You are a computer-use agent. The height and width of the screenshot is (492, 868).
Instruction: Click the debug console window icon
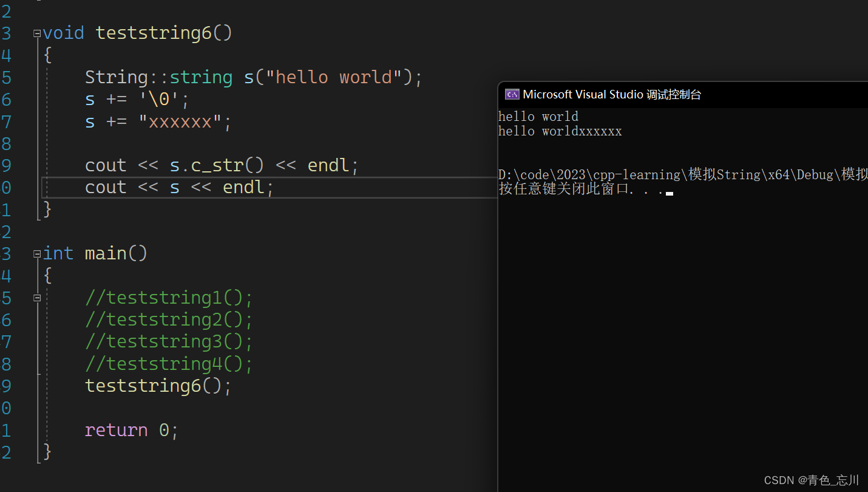[512, 94]
